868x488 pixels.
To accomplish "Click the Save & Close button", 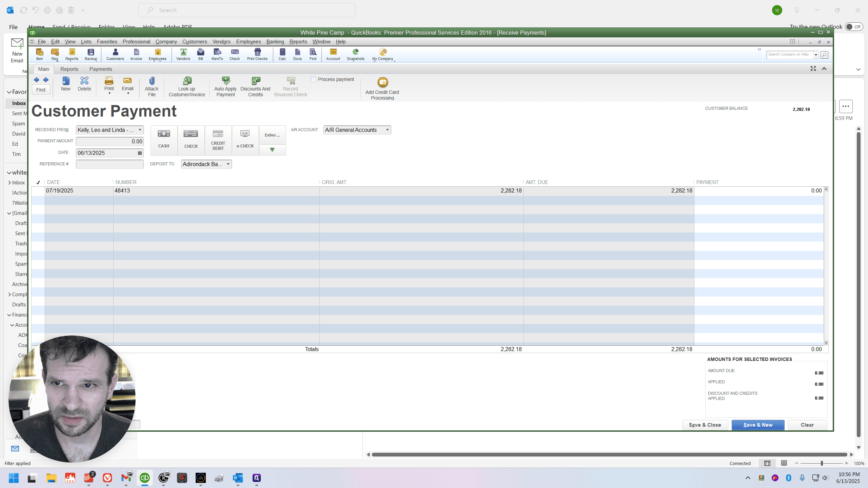I will 705,425.
